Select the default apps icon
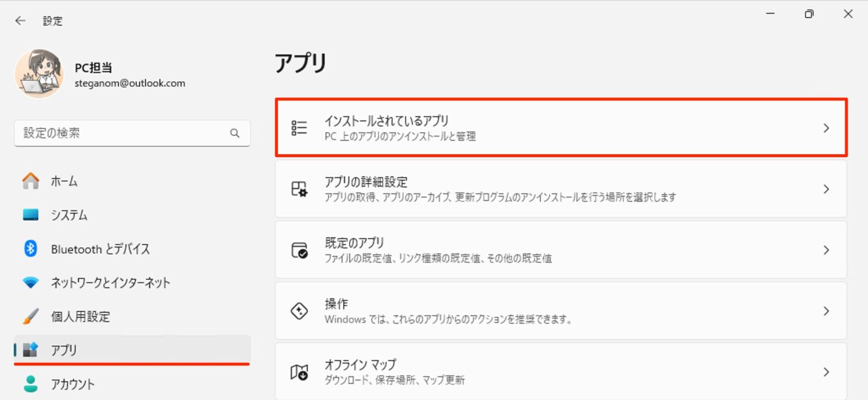Viewport: 868px width, 400px height. [x=298, y=249]
